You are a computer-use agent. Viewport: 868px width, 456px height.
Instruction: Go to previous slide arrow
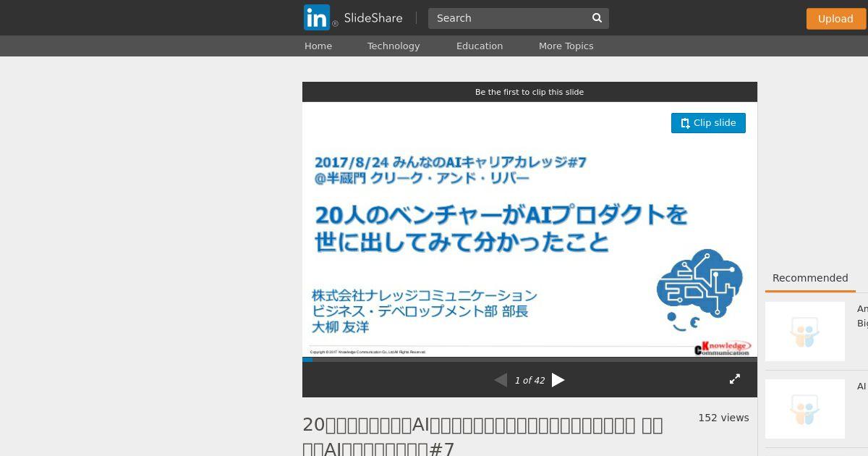pos(501,380)
